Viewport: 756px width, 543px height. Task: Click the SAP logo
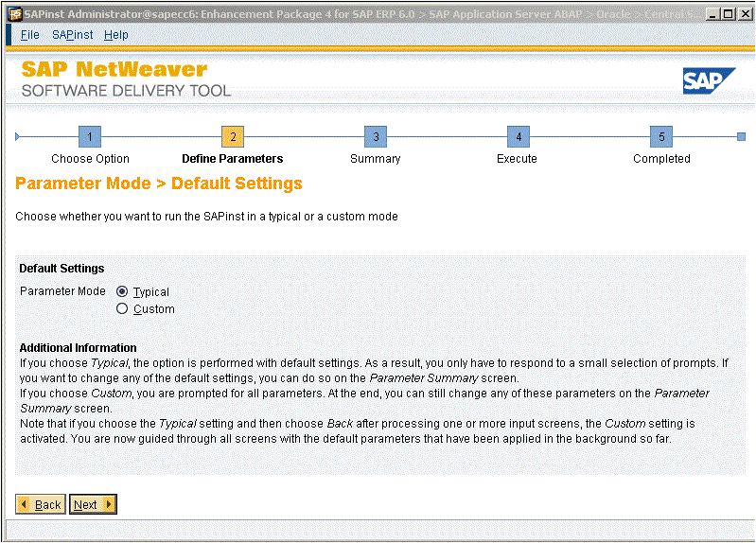click(709, 81)
